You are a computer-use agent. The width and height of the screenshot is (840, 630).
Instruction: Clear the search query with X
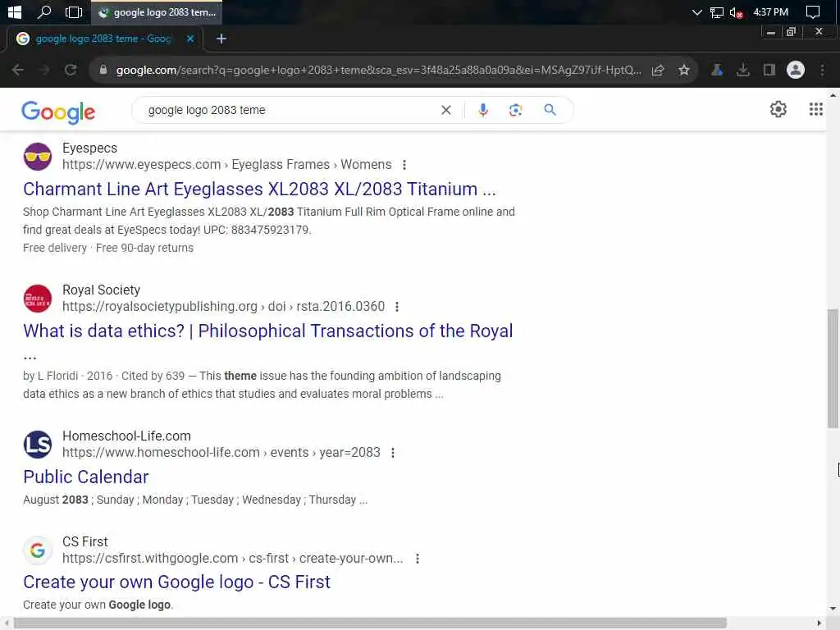pos(445,110)
